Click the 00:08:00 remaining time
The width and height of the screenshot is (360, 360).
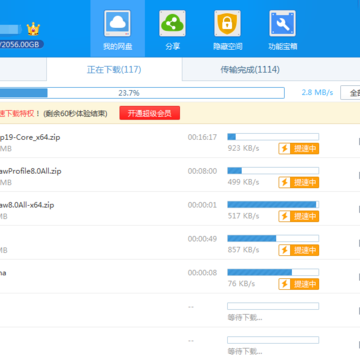(x=202, y=171)
